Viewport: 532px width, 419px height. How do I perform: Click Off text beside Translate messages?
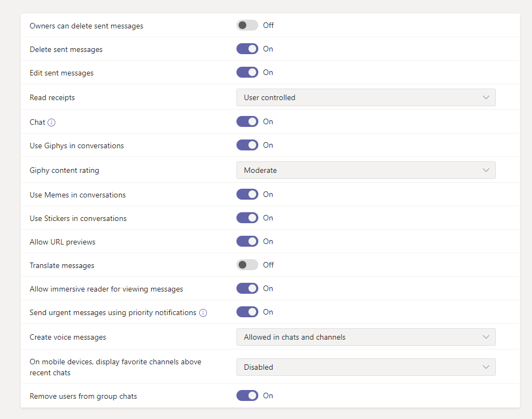(x=268, y=265)
